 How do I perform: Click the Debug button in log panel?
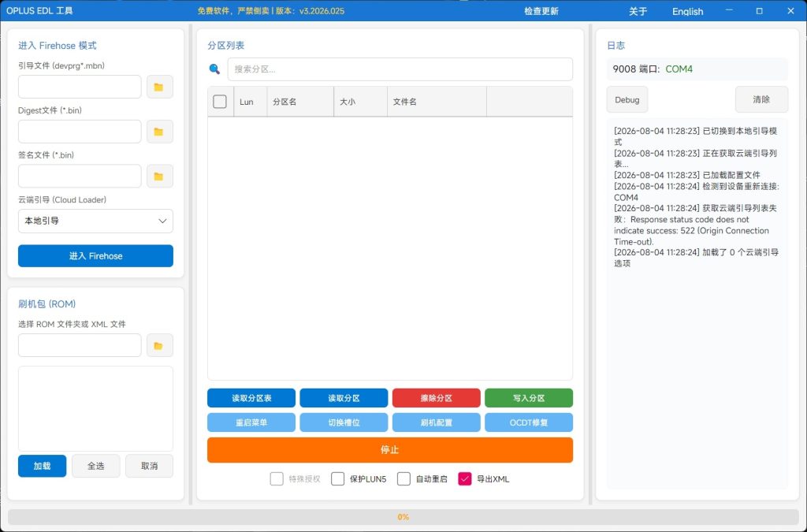point(627,100)
